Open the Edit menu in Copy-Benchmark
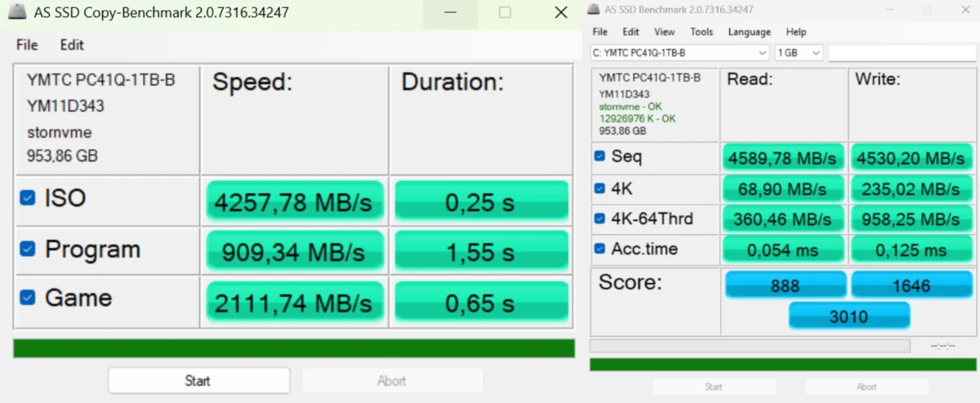The width and height of the screenshot is (980, 403). pos(72,45)
